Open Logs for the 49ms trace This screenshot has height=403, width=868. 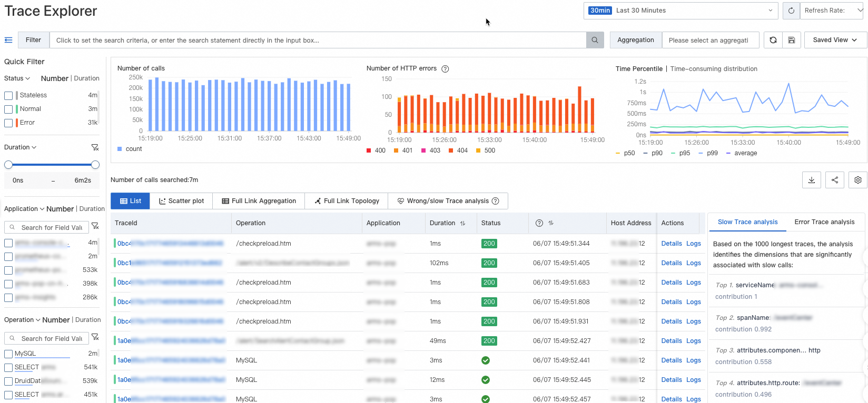(694, 341)
